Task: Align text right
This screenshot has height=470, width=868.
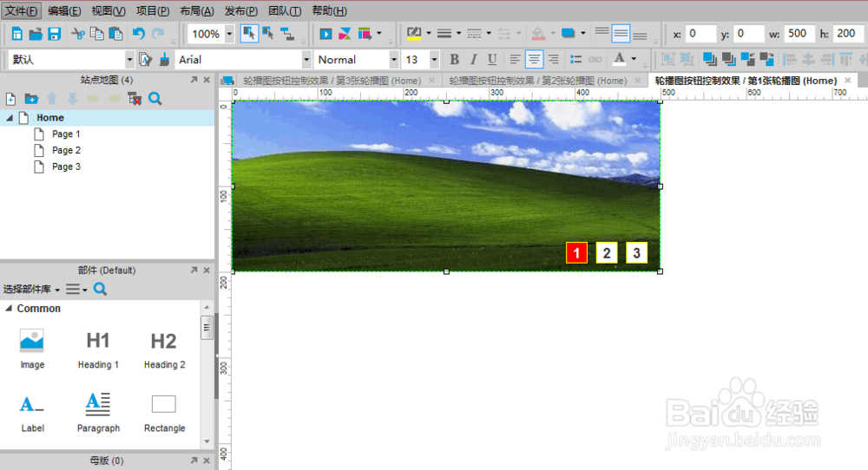Action: (553, 59)
